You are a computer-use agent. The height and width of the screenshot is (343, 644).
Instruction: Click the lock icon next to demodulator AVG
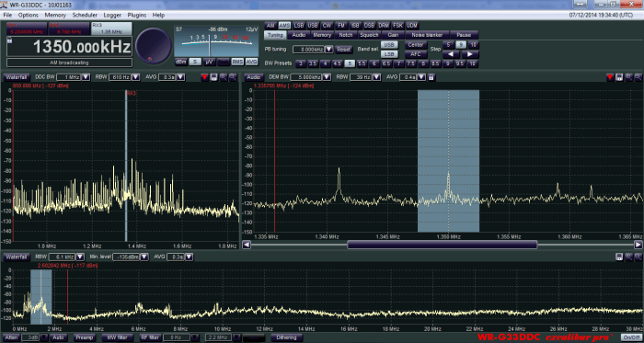[431, 77]
